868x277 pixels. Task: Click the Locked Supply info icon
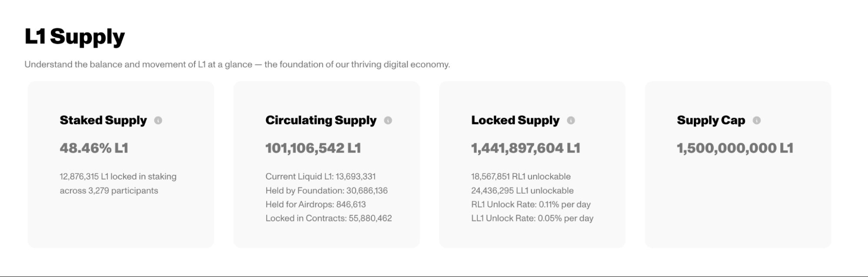tap(571, 121)
